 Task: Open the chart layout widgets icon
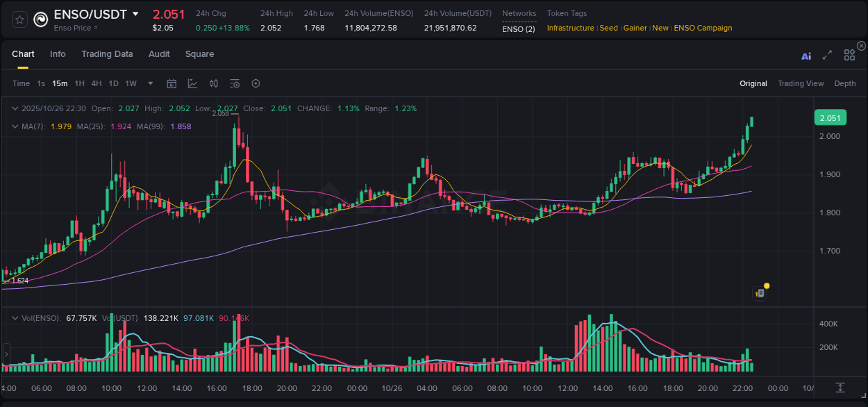[849, 55]
